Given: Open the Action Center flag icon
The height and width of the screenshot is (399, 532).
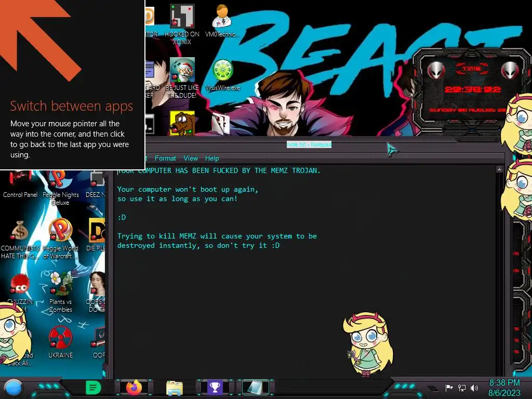Looking at the screenshot, I should tap(449, 388).
